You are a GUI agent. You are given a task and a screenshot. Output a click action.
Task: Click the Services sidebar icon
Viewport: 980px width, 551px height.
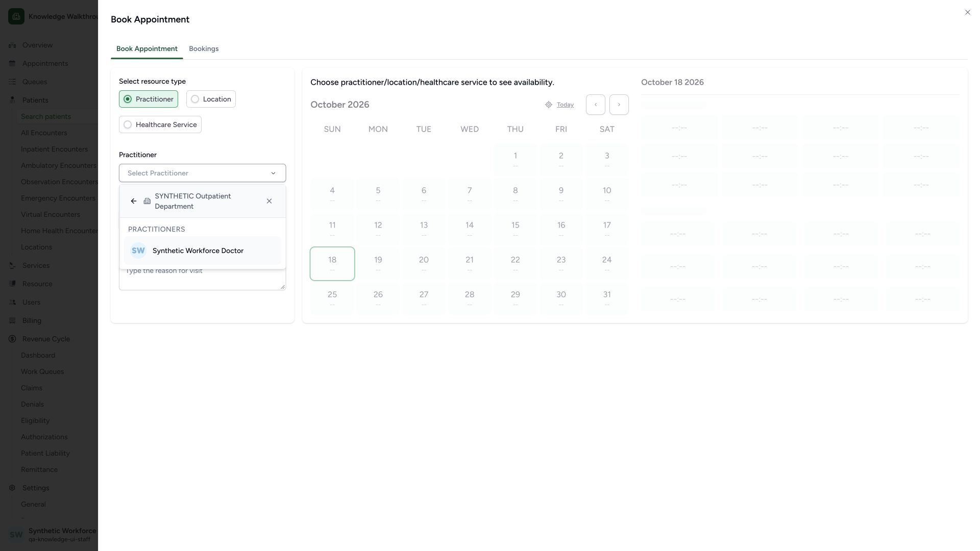tap(12, 265)
